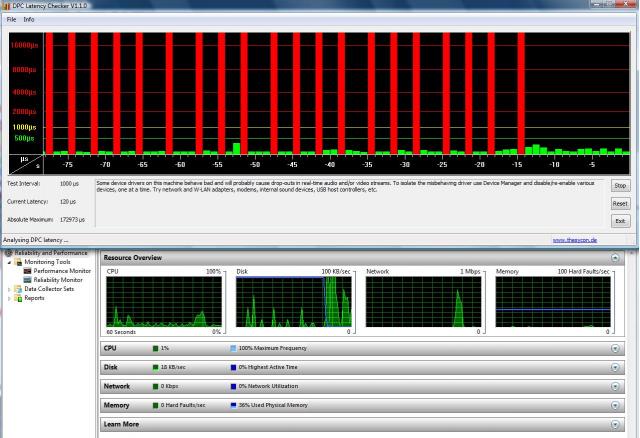
Task: Expand the Memory details section
Action: [615, 405]
